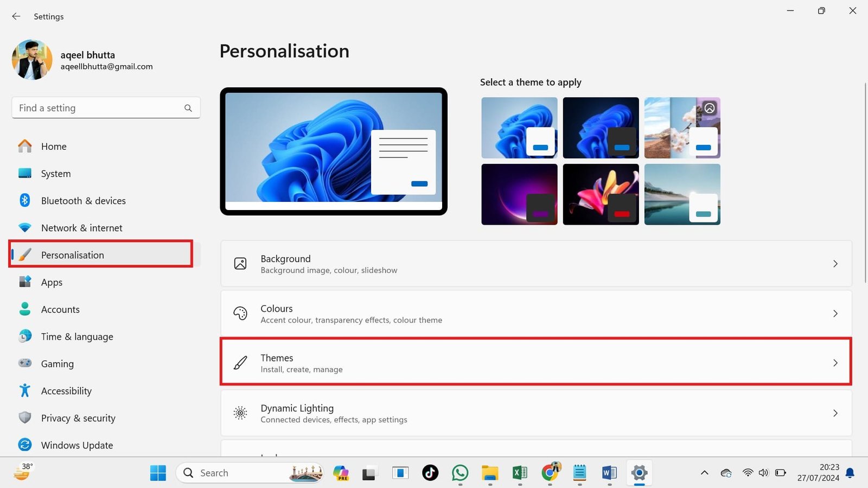Open WhatsApp from the taskbar

pyautogui.click(x=460, y=473)
